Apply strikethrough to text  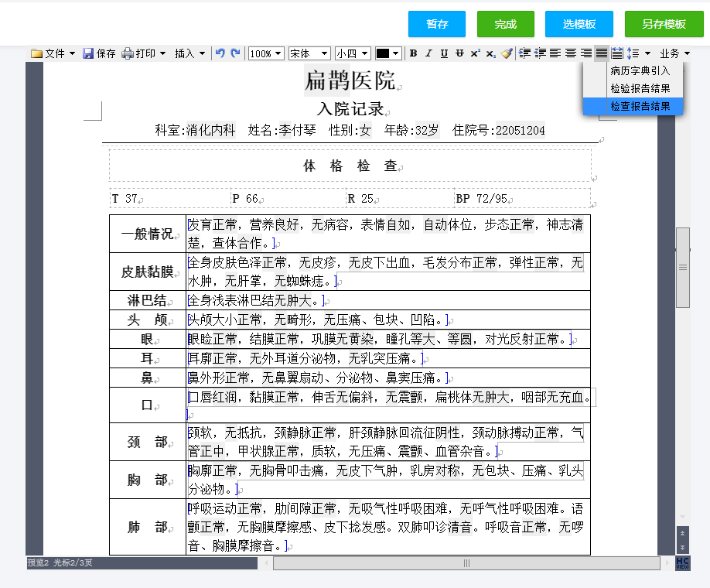pyautogui.click(x=459, y=53)
